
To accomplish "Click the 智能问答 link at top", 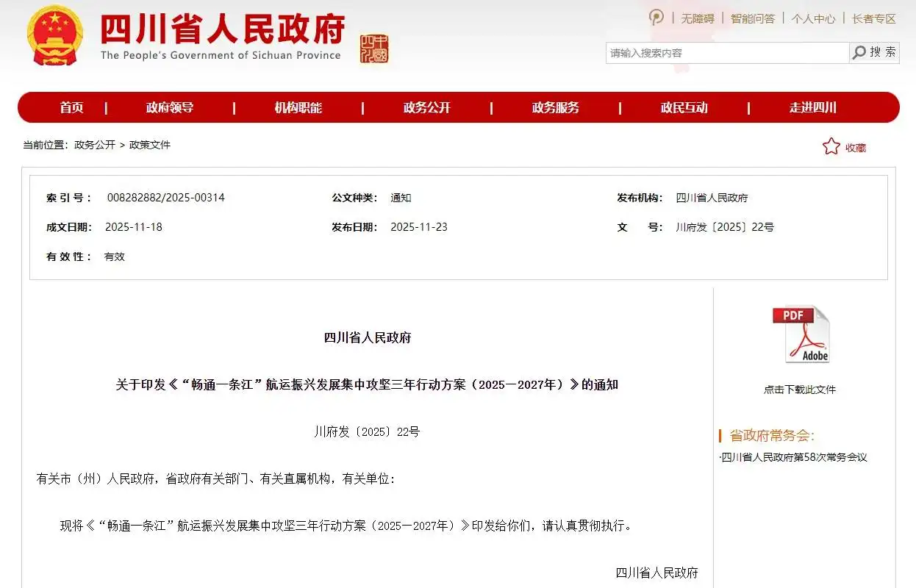I will pyautogui.click(x=752, y=18).
